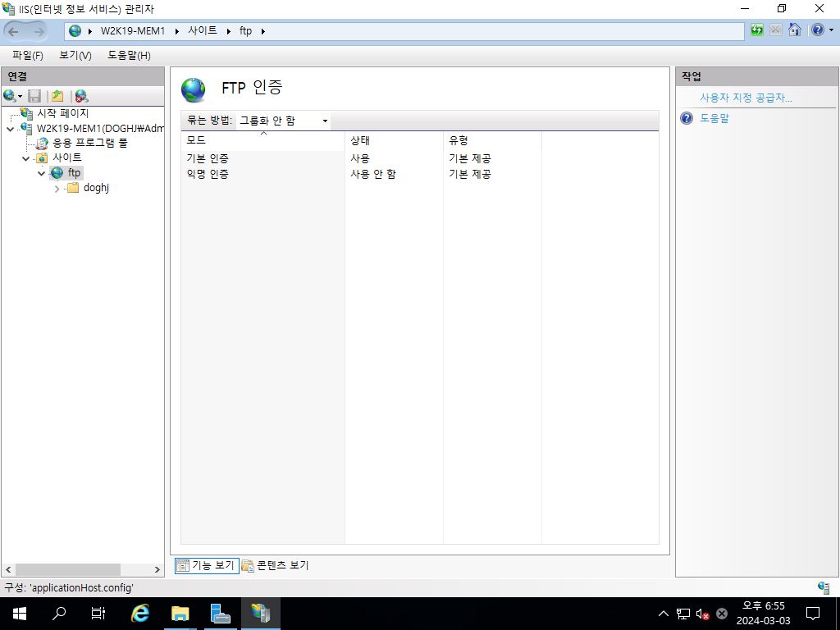Screen dimensions: 840x630
Task: Click 기본 제공 type in 익명 인증 row
Action: (470, 174)
